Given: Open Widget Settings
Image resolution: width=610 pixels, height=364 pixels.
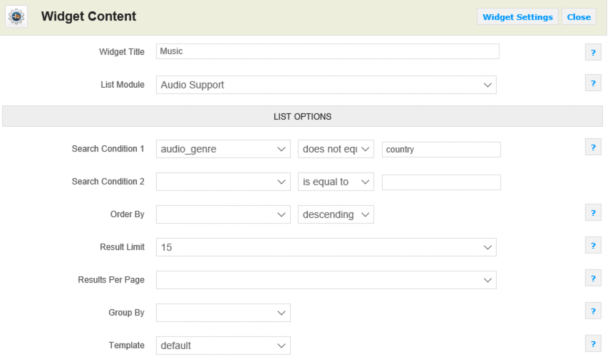Looking at the screenshot, I should (517, 17).
